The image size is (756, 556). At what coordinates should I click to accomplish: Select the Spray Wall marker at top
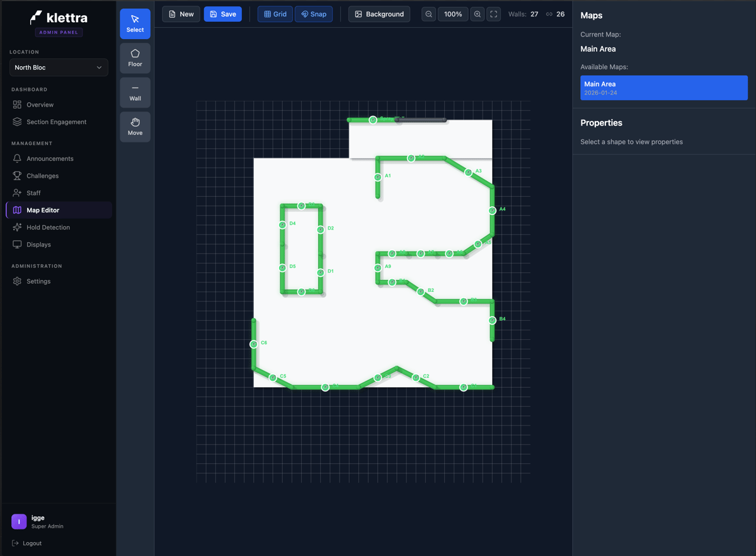pyautogui.click(x=373, y=120)
